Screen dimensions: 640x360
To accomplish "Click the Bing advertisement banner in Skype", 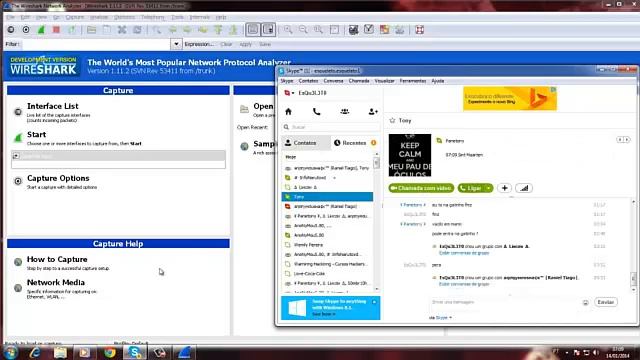I will [510, 98].
